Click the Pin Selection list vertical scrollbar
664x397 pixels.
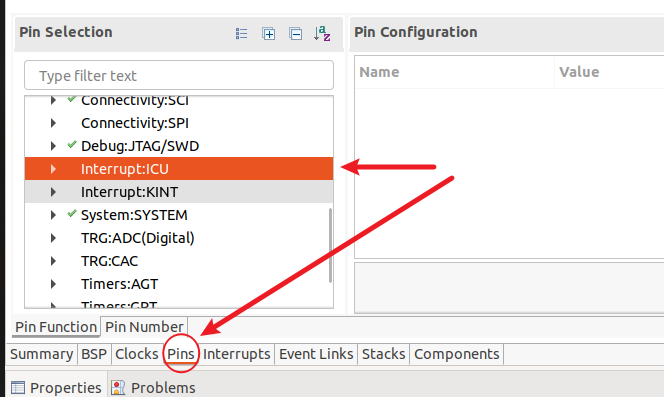[x=330, y=245]
